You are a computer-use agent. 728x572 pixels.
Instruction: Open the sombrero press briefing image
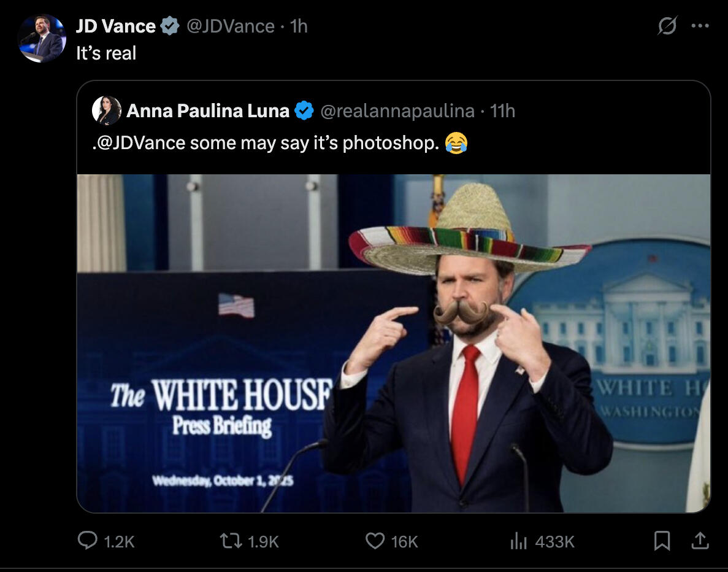[393, 344]
